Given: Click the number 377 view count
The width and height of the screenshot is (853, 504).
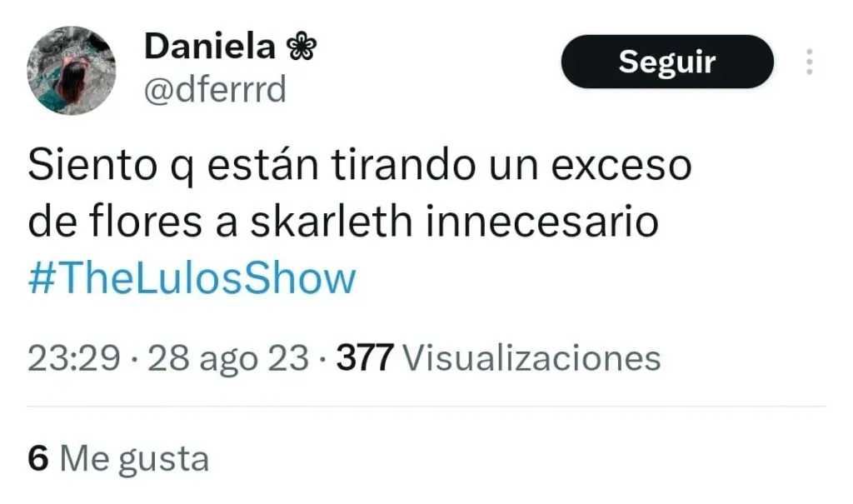Looking at the screenshot, I should click(x=365, y=358).
